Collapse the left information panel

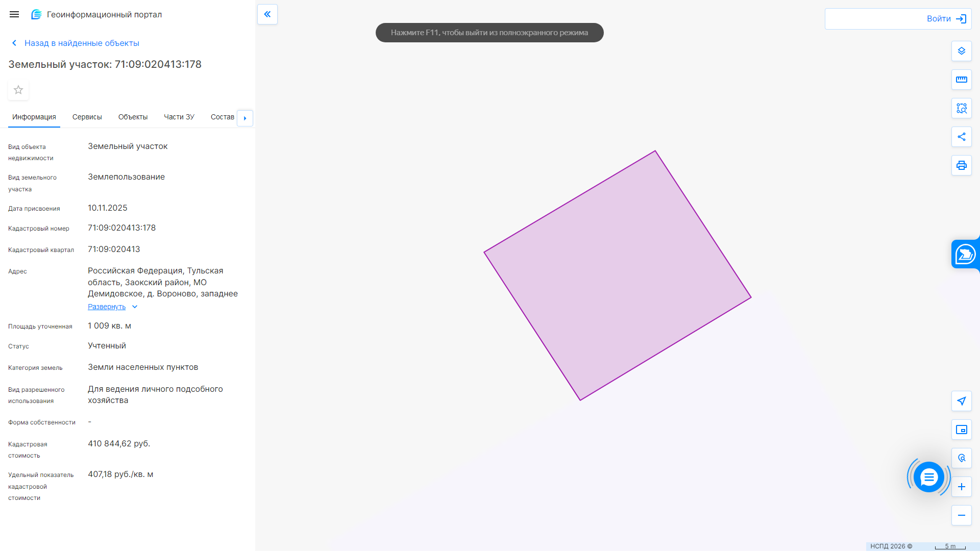[x=267, y=14]
